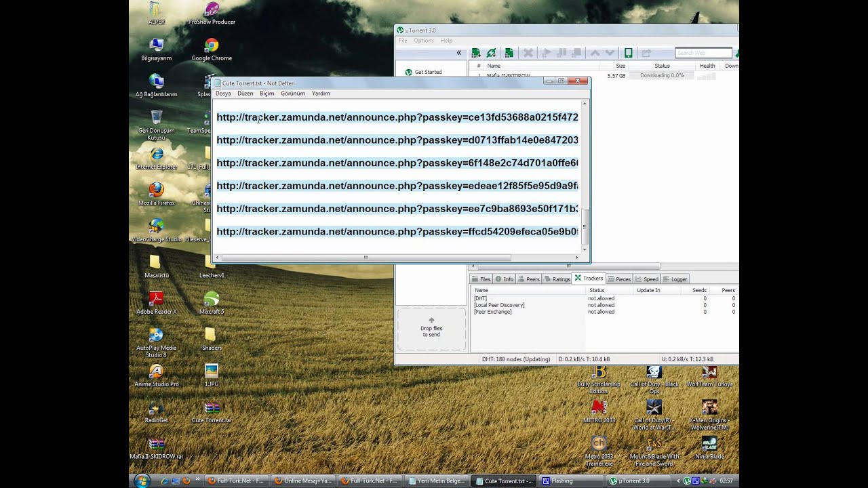Click Name column header in uTorrent torrent list
Screen dimensions: 868x488
point(494,66)
